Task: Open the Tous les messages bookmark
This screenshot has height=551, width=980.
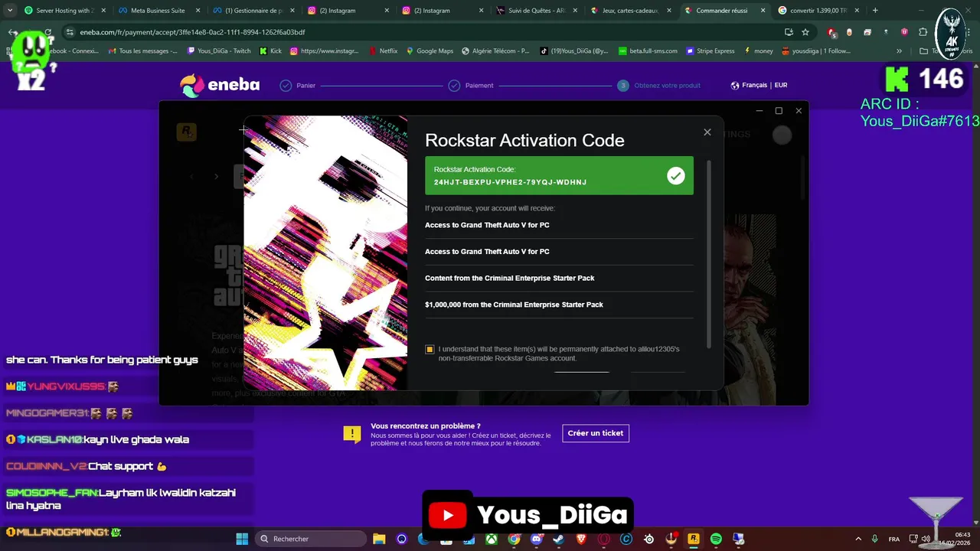Action: coord(143,51)
